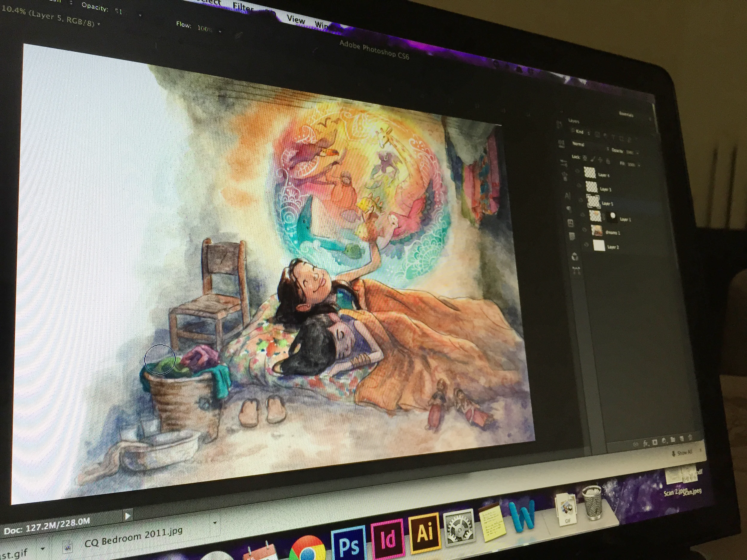
Task: Click the status bar play arrow
Action: [x=128, y=515]
